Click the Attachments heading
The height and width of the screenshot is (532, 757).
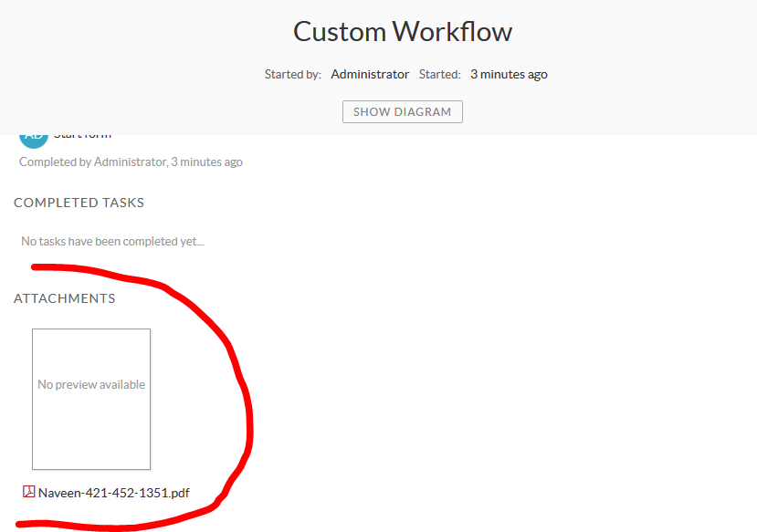65,298
